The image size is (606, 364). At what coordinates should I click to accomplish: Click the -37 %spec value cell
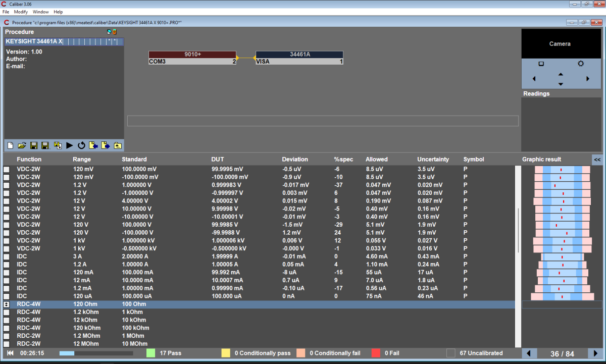click(x=339, y=185)
